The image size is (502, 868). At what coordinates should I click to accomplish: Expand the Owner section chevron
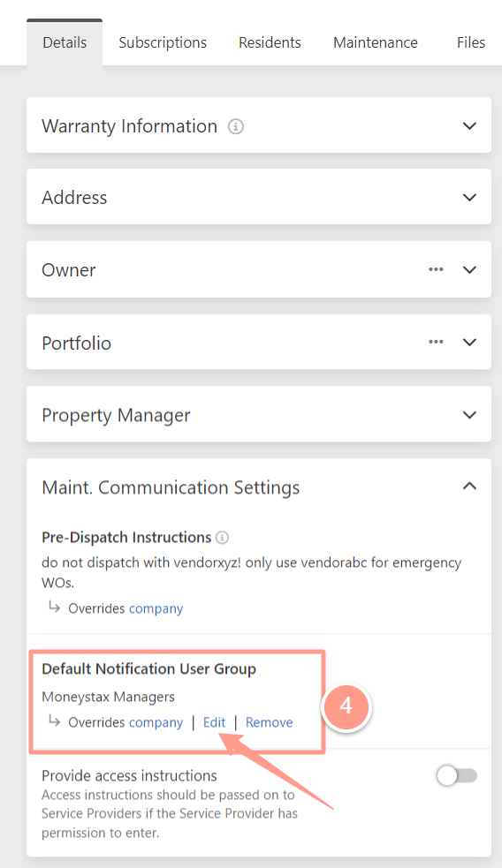click(x=469, y=270)
